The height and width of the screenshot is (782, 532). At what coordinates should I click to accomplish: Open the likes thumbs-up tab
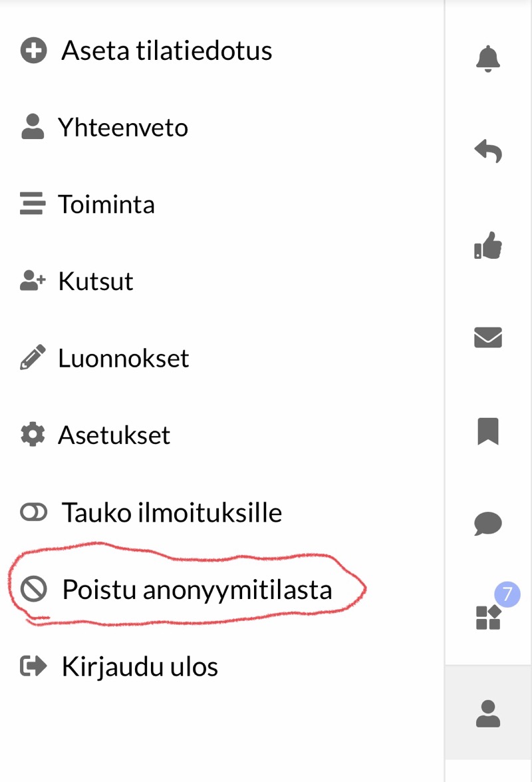tap(488, 246)
